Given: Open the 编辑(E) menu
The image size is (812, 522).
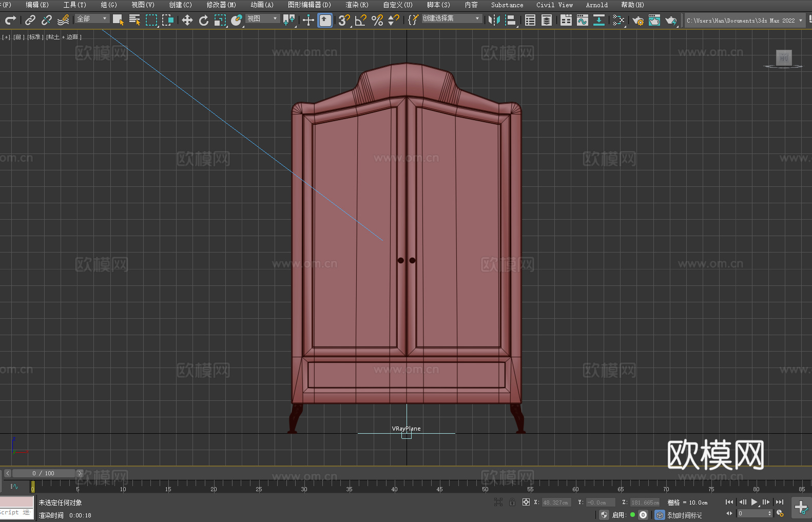Looking at the screenshot, I should [x=37, y=5].
